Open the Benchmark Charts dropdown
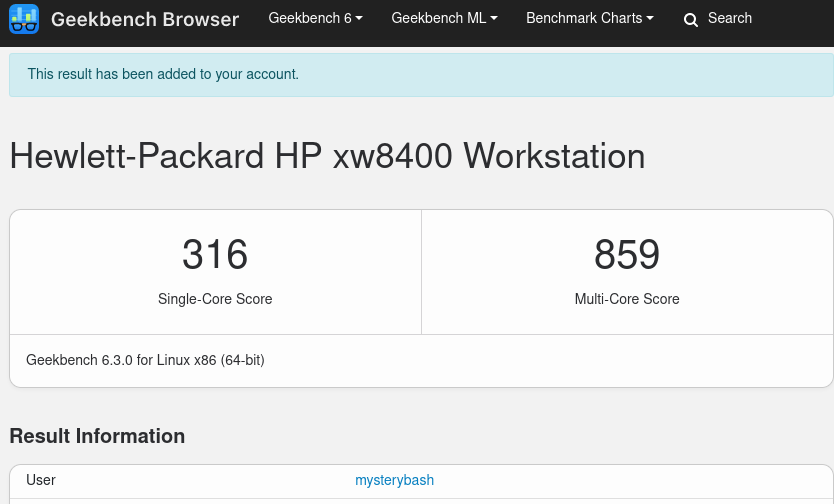 (x=590, y=18)
